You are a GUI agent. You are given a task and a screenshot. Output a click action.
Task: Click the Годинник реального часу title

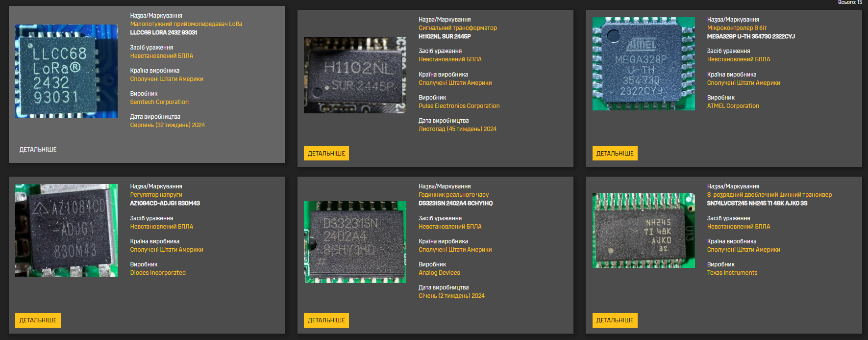tap(453, 195)
